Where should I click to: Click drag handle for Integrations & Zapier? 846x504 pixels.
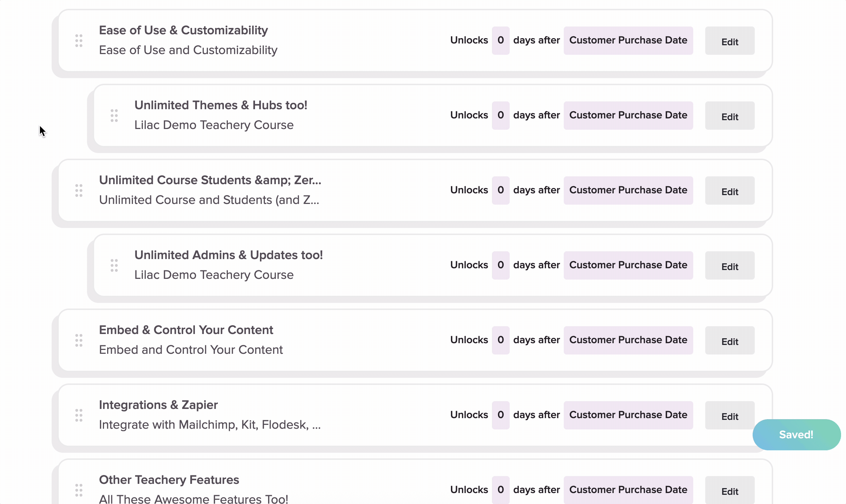tap(79, 415)
